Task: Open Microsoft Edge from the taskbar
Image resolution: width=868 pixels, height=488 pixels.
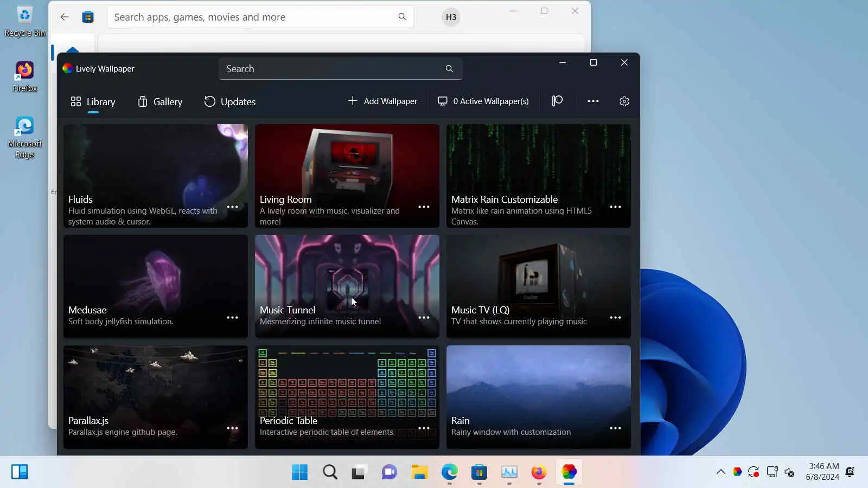Action: (450, 472)
